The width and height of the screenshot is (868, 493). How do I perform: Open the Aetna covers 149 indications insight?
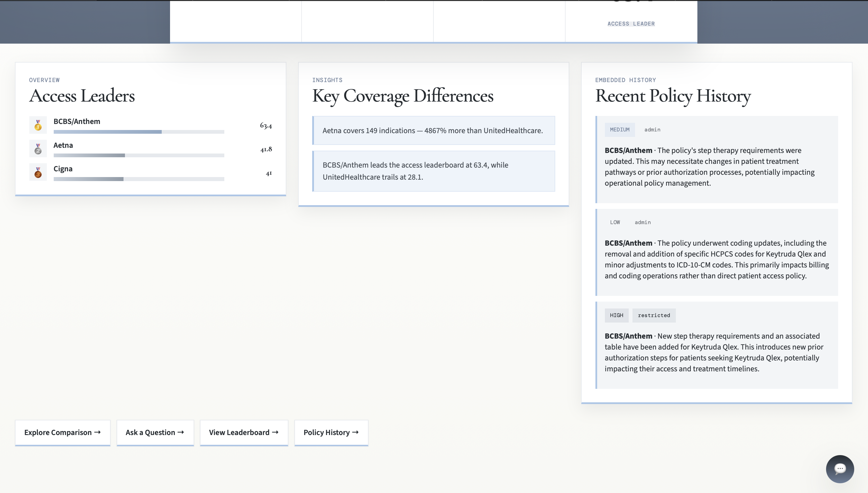(x=433, y=131)
